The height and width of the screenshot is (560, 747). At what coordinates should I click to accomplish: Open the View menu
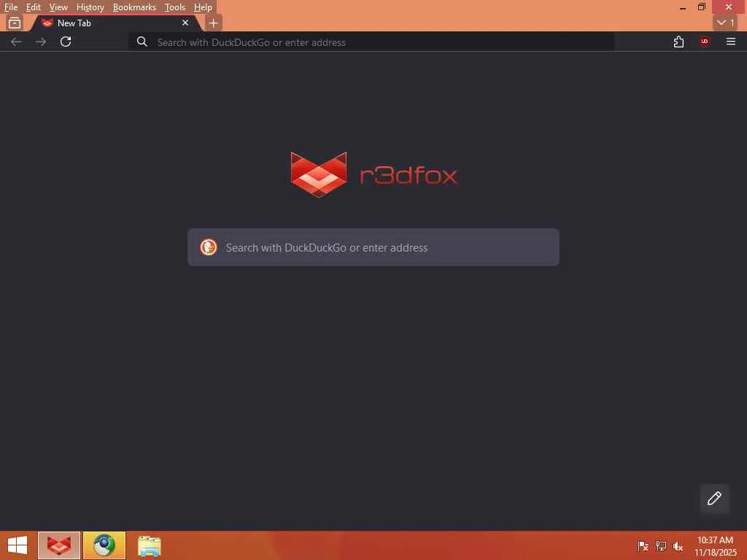point(58,7)
